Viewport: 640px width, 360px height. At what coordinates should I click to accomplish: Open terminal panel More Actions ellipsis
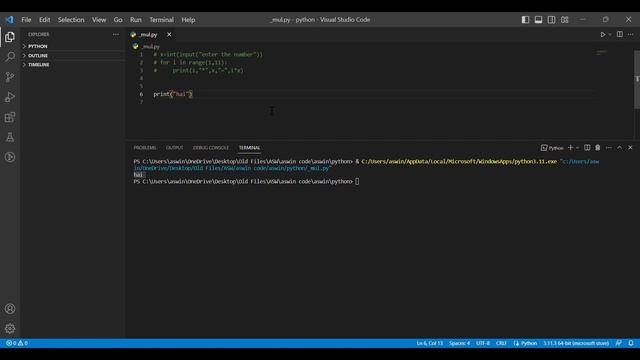[x=609, y=147]
